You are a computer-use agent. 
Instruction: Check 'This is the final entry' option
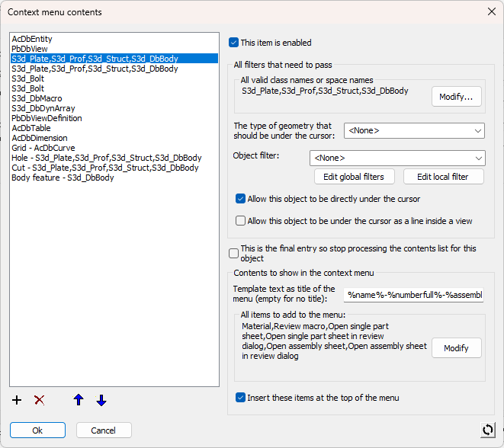click(x=234, y=253)
